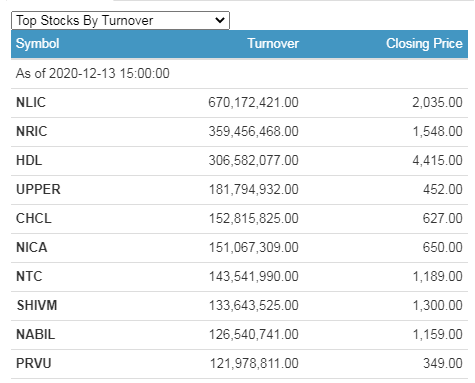Select NLIC turnover value 670,172,421.00
This screenshot has width=475, height=383.
tap(253, 102)
